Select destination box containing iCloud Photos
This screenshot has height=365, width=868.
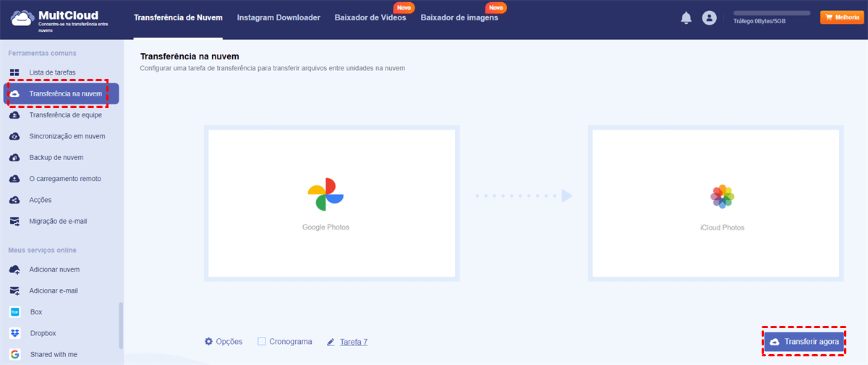coord(716,204)
